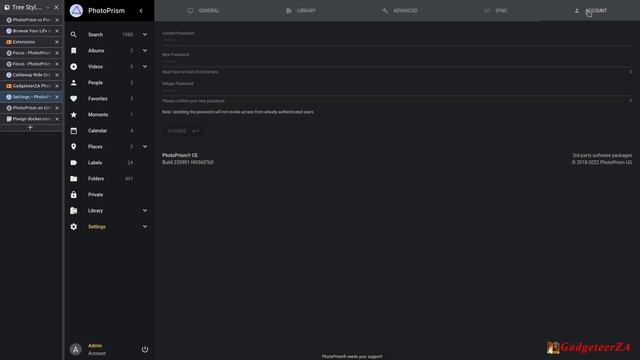This screenshot has height=360, width=640.
Task: Switch to the 'Browse Your Life' tab
Action: [x=32, y=31]
